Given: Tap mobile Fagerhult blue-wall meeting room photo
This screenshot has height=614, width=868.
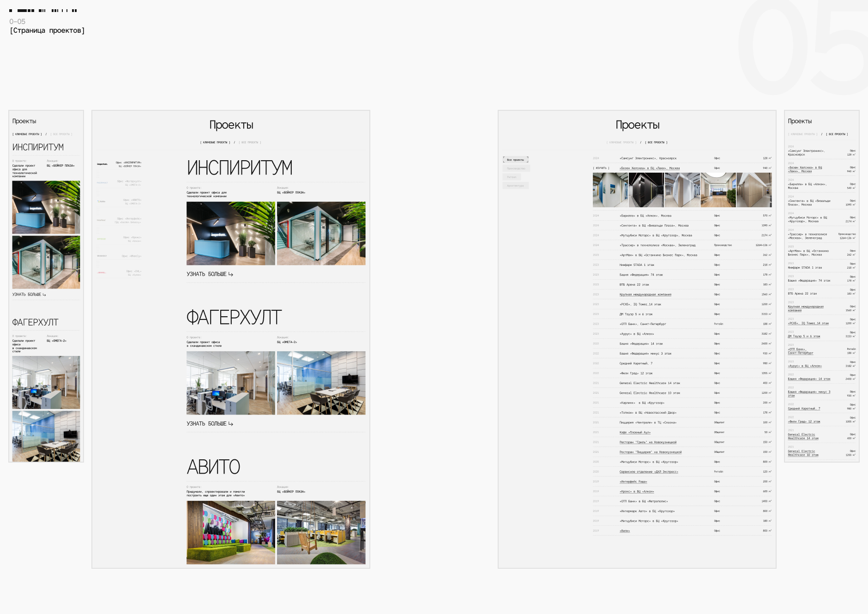Looking at the screenshot, I should coord(46,436).
